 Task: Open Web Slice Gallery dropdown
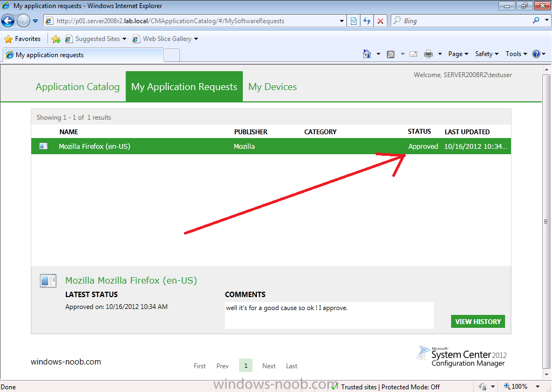click(165, 39)
